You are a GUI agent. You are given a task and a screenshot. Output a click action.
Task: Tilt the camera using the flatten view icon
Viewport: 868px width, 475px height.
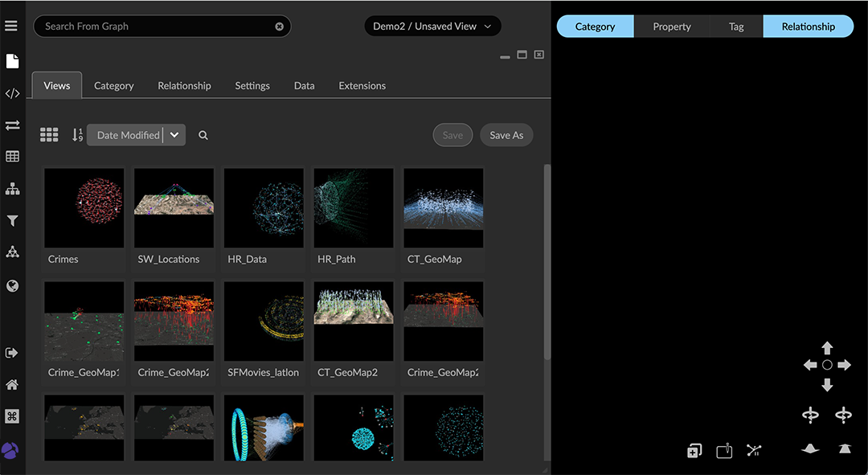pyautogui.click(x=810, y=449)
